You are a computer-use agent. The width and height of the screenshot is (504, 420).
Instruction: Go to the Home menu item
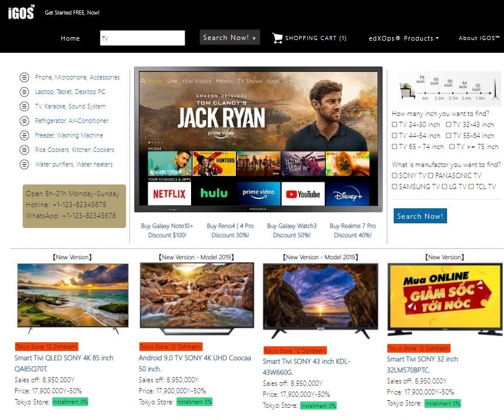(x=70, y=38)
